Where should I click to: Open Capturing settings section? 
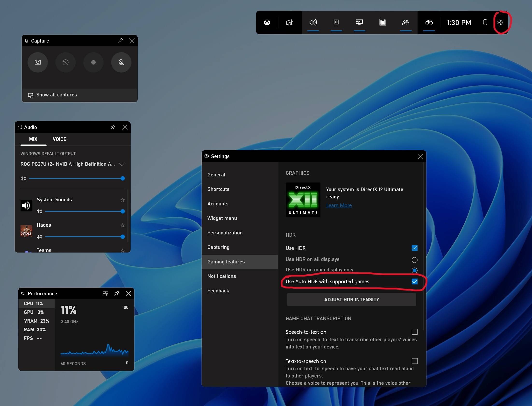219,247
